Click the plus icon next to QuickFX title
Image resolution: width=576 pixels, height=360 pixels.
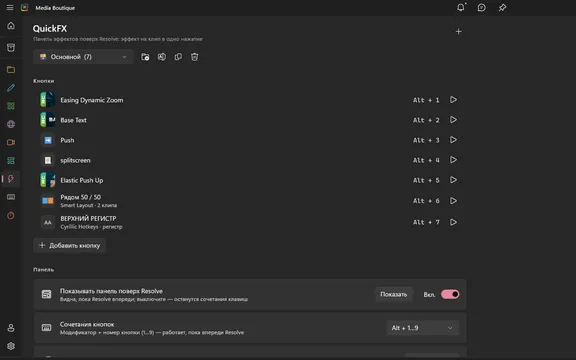(x=458, y=32)
